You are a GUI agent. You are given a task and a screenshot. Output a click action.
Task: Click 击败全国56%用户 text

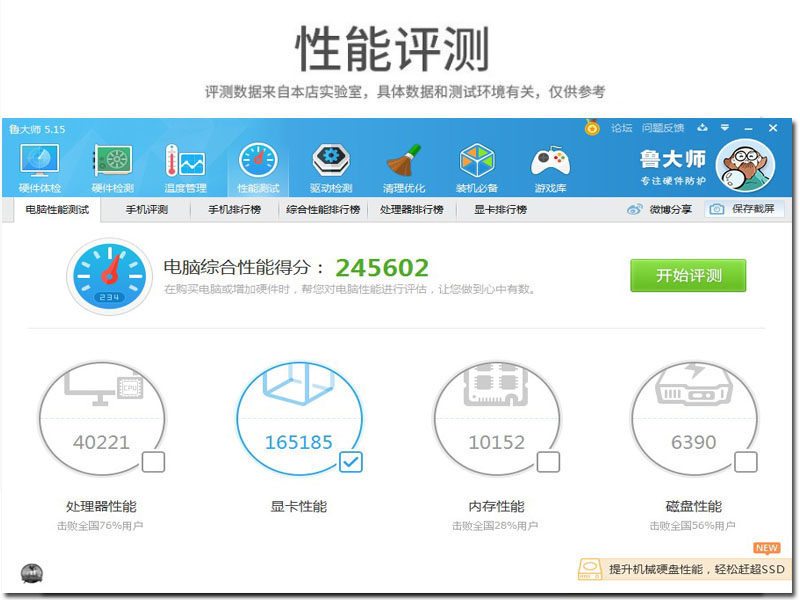[692, 526]
